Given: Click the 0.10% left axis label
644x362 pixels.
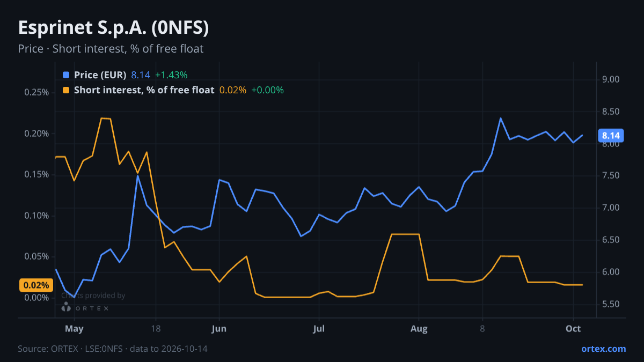Looking at the screenshot, I should 36,216.
